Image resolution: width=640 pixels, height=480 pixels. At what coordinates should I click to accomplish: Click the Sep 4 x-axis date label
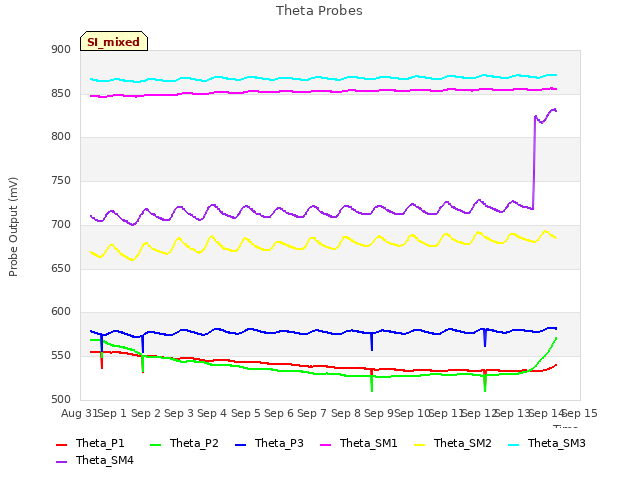pyautogui.click(x=212, y=413)
